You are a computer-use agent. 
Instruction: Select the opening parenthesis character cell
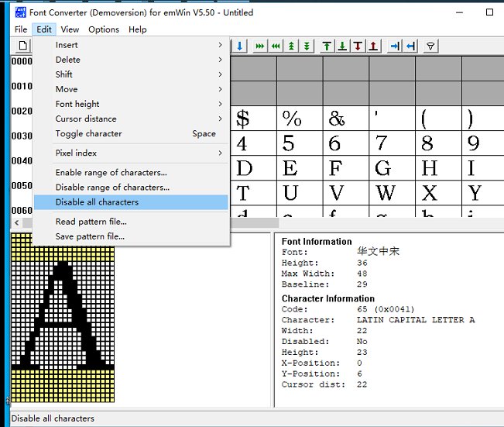point(438,118)
